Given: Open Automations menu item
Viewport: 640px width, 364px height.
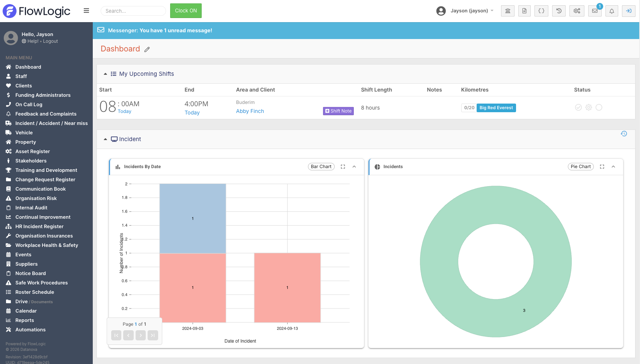Looking at the screenshot, I should coord(30,329).
